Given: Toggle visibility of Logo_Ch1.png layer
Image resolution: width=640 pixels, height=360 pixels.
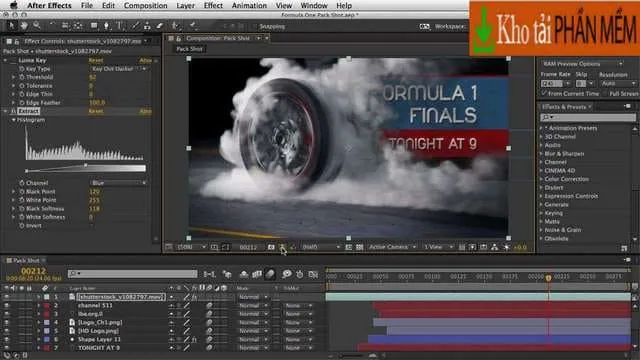Looking at the screenshot, I should (x=6, y=322).
